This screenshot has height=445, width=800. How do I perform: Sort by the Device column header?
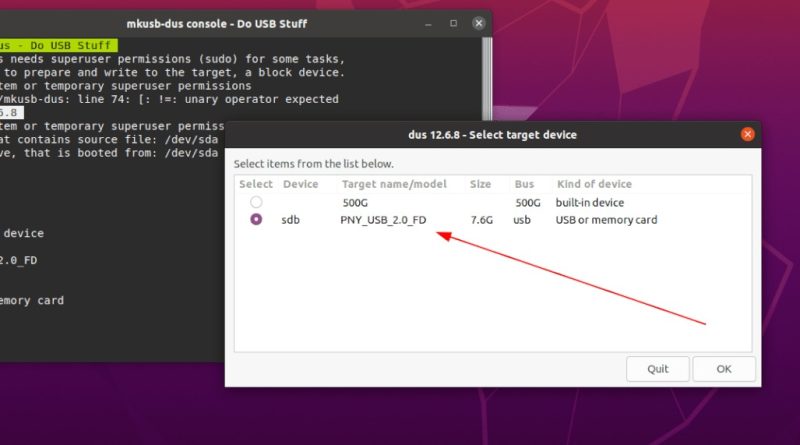(301, 184)
